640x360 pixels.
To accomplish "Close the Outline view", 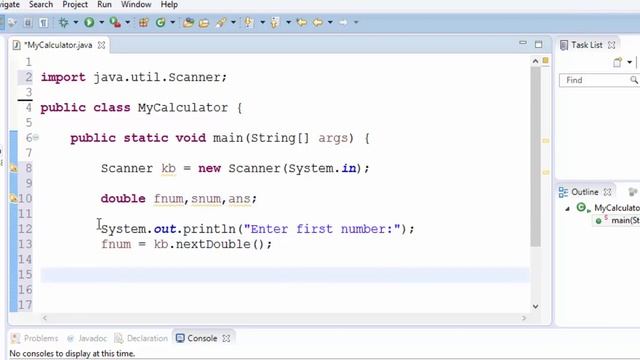I will tap(607, 192).
